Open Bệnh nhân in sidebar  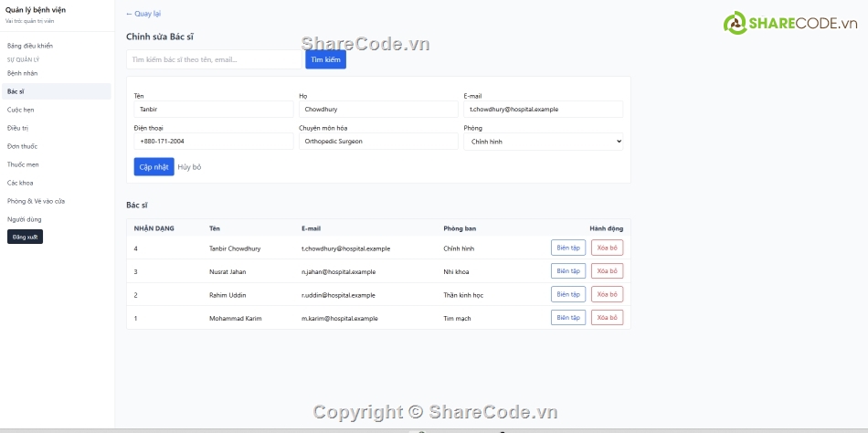click(23, 73)
